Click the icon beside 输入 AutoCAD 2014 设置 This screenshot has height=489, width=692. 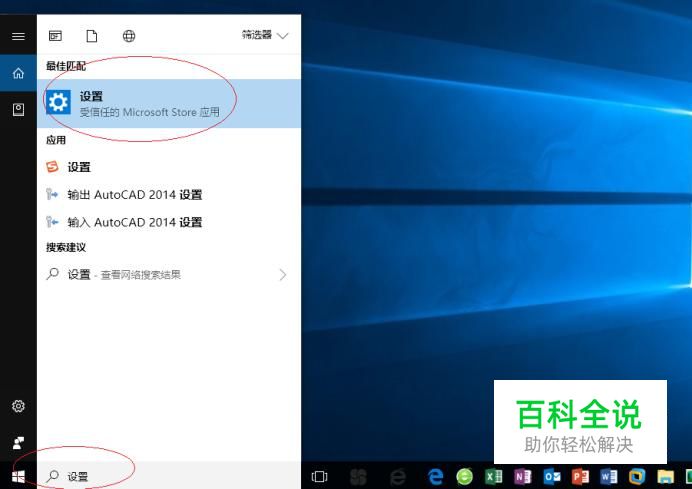(52, 222)
